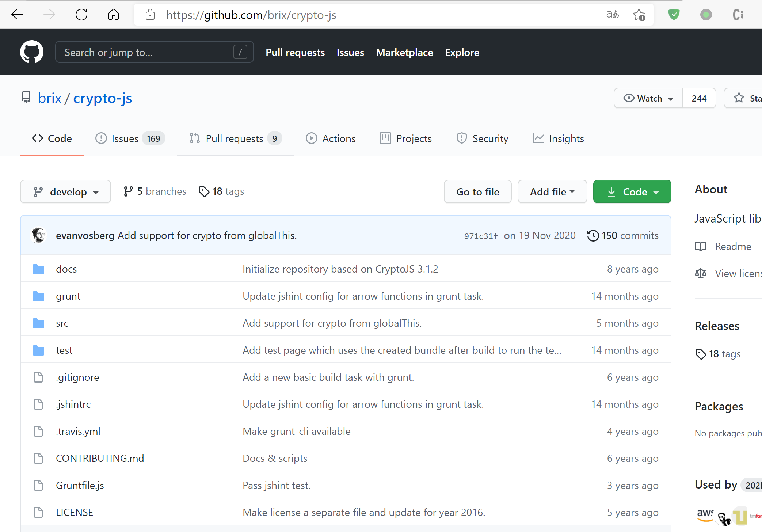Viewport: 762px width, 532px height.
Task: Expand the green Code download dropdown
Action: click(x=632, y=192)
